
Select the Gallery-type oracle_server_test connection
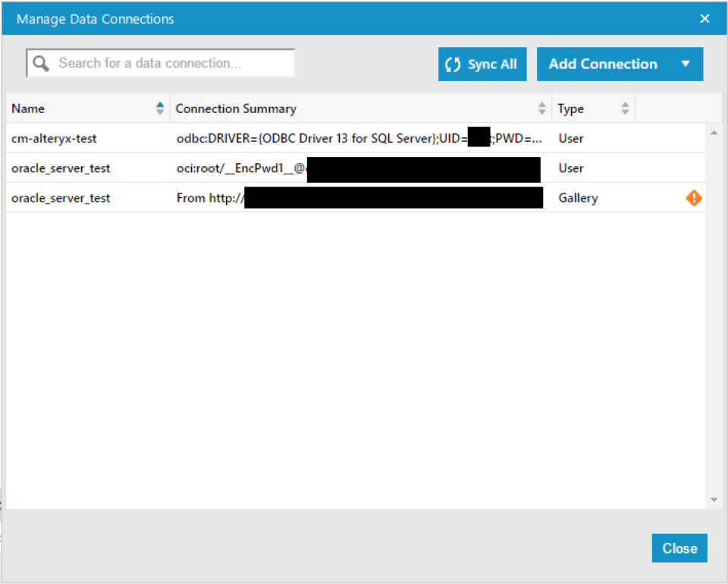coord(61,198)
